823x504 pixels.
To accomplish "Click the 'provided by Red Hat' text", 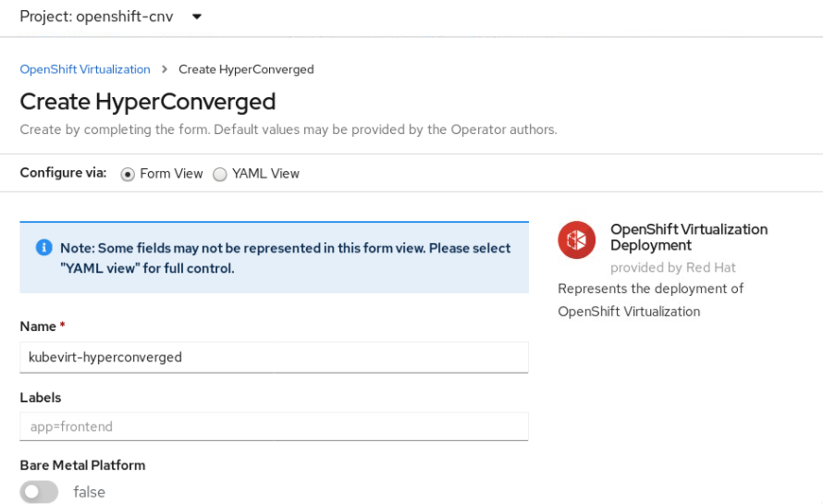I will click(x=673, y=268).
